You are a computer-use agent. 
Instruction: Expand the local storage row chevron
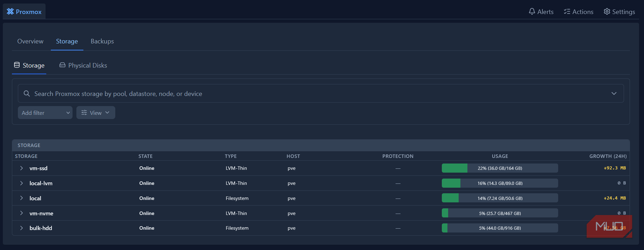pos(21,198)
